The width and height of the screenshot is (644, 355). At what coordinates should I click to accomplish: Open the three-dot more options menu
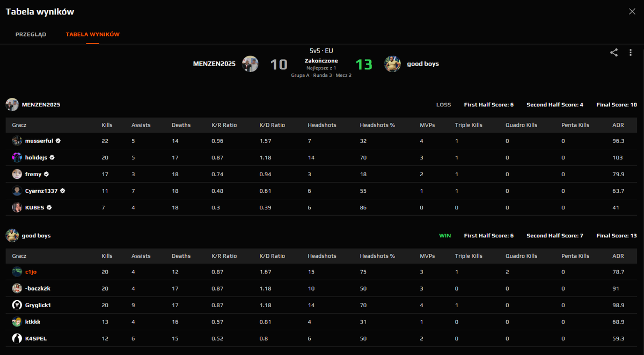click(631, 53)
